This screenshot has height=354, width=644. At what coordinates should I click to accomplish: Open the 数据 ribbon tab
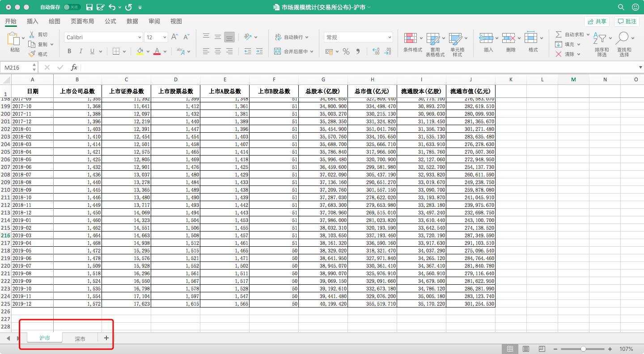[132, 21]
